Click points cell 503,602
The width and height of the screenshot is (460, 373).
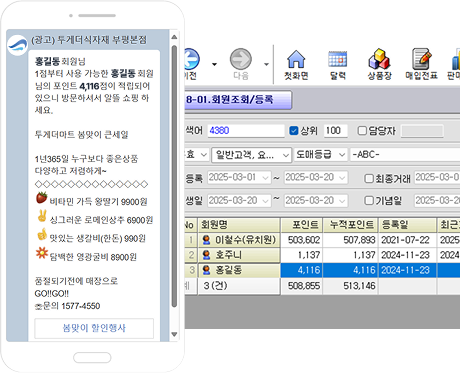coord(302,240)
